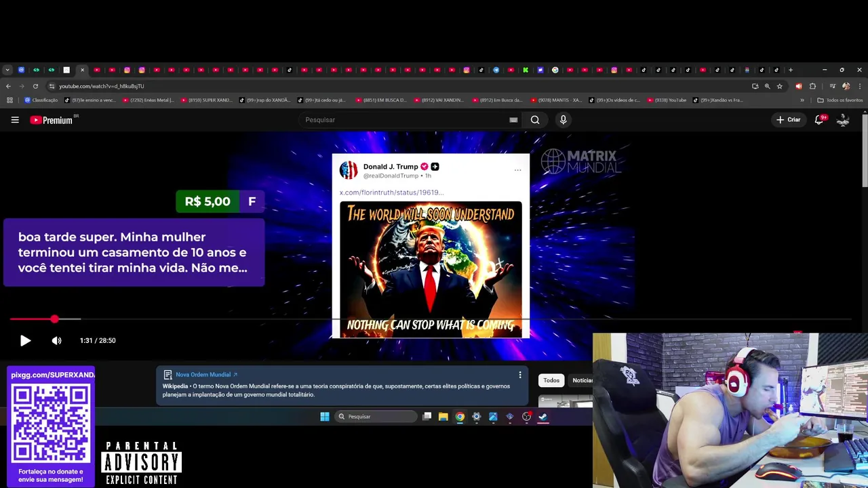Open Chrome media controls icon

pos(833,86)
